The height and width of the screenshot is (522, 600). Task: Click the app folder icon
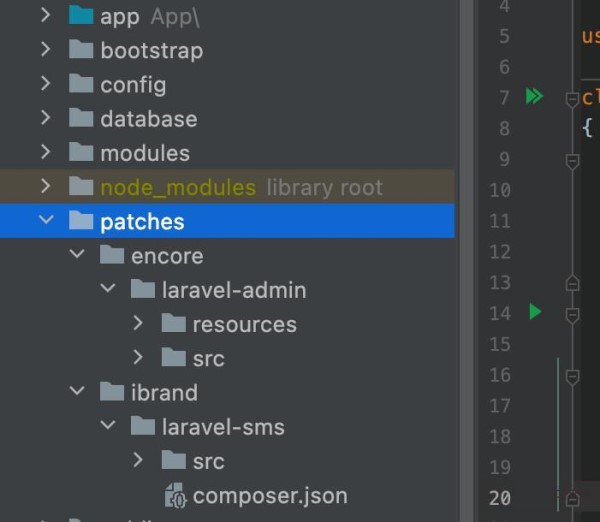(81, 17)
